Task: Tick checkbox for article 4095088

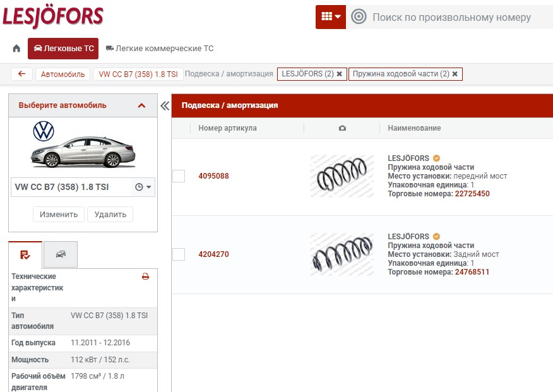Action: pos(179,176)
